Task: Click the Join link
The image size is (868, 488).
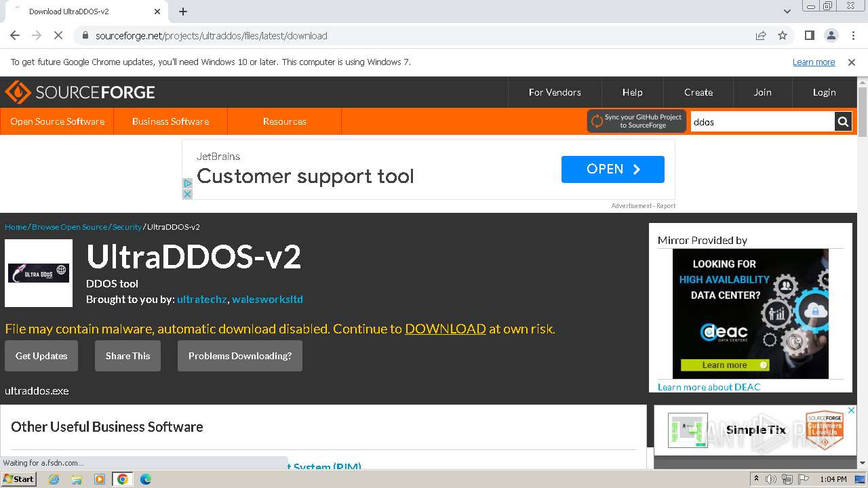Action: tap(762, 92)
